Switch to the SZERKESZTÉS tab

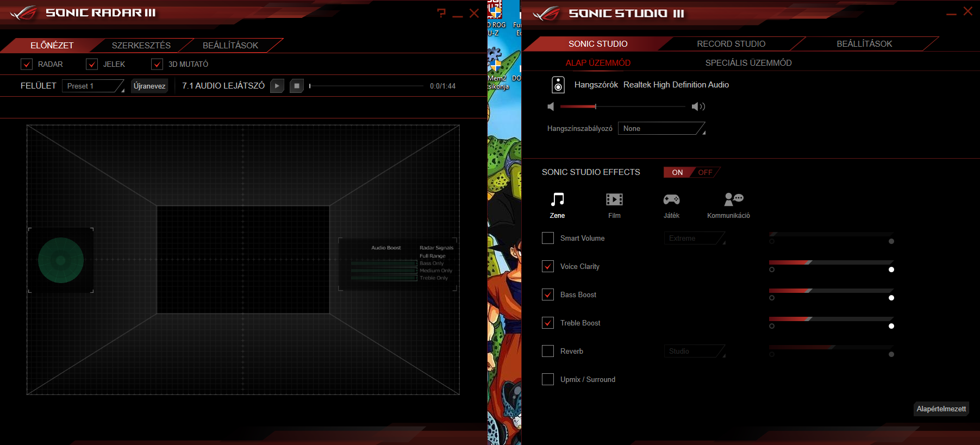(x=141, y=45)
